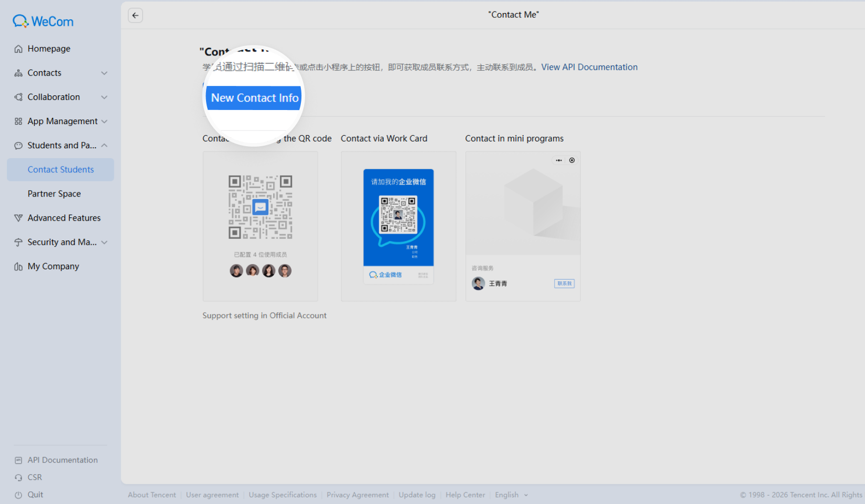The image size is (865, 504).
Task: Click the mini program more-options dots
Action: coord(559,160)
